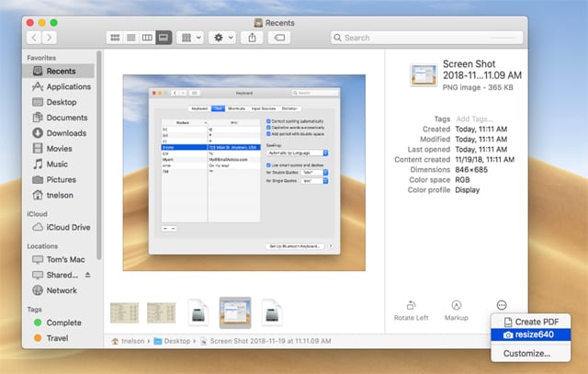Open the group-by dropdown in toolbar
588x374 pixels.
pos(191,38)
